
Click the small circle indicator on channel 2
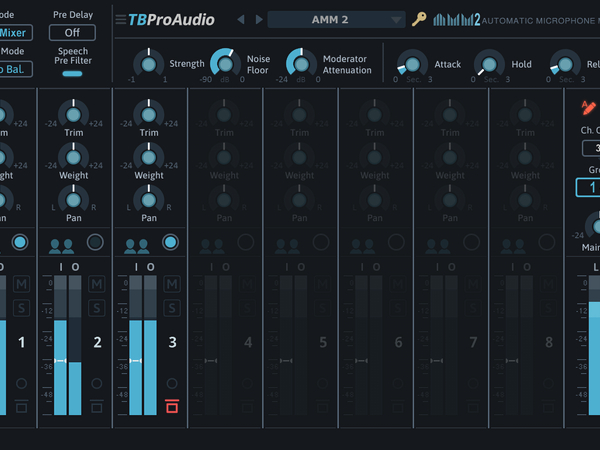[97, 383]
